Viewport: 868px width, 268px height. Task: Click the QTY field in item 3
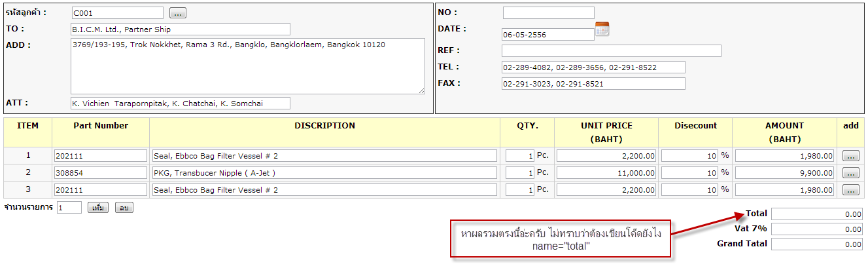(x=520, y=190)
